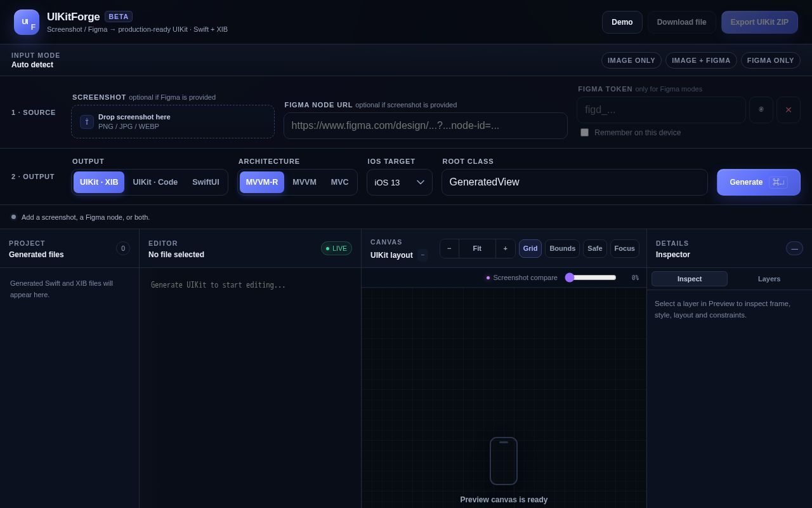Click the UIKitForge logo icon
812x508 pixels.
point(27,22)
